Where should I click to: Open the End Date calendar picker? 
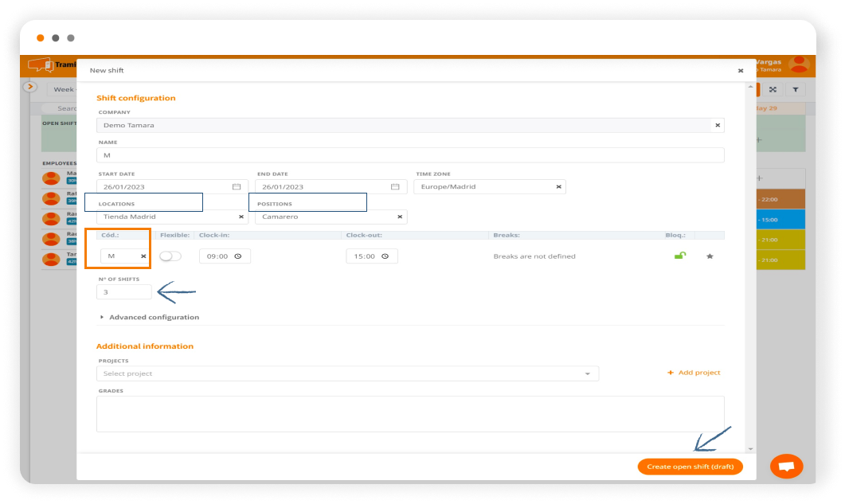coord(394,186)
